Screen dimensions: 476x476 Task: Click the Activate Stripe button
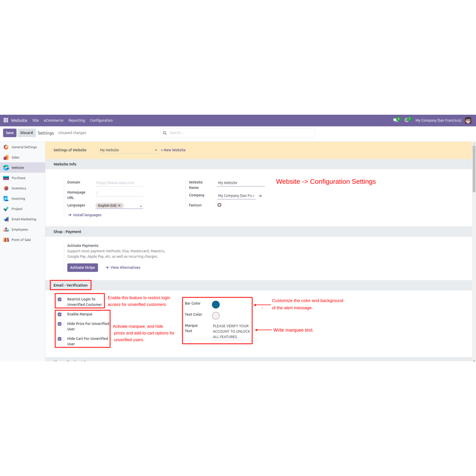[x=82, y=268]
